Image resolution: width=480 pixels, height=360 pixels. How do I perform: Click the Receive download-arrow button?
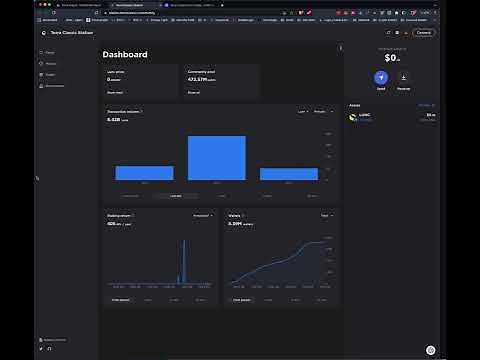tap(403, 78)
